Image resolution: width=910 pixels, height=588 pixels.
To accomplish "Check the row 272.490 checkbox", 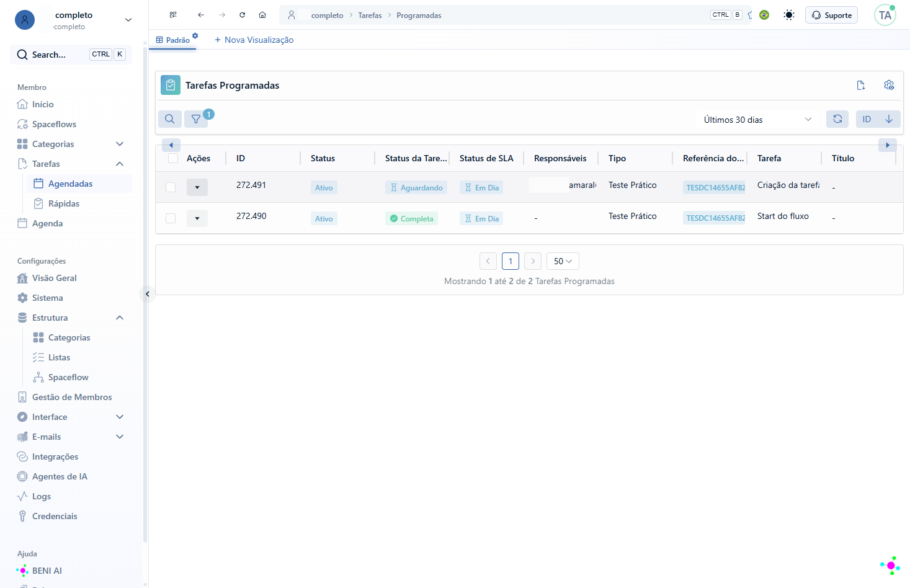I will [x=171, y=218].
